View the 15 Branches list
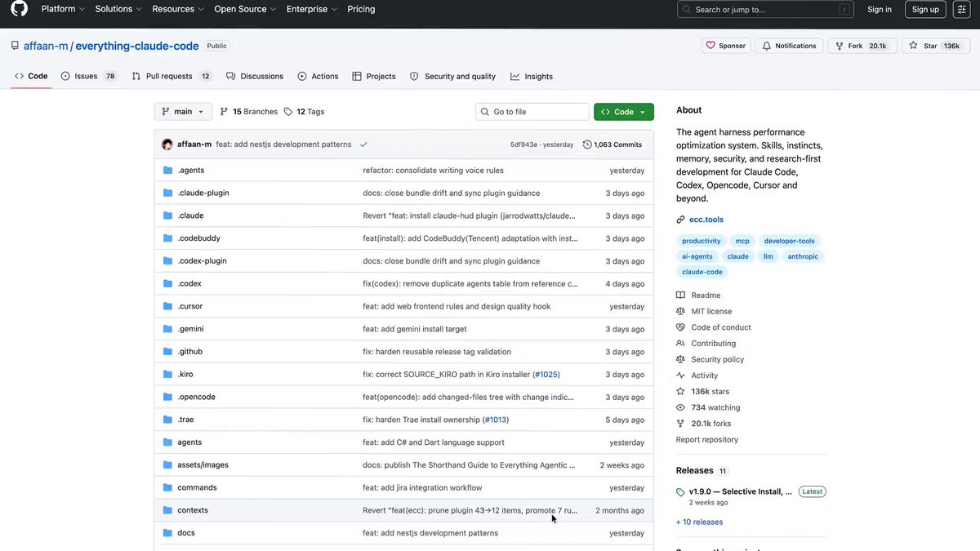The width and height of the screenshot is (980, 551). tap(249, 112)
